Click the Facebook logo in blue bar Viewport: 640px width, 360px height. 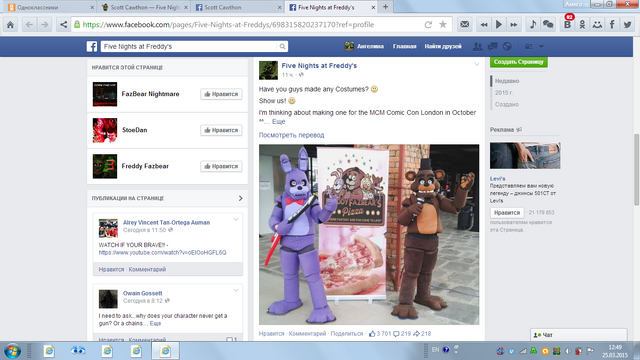click(x=92, y=47)
